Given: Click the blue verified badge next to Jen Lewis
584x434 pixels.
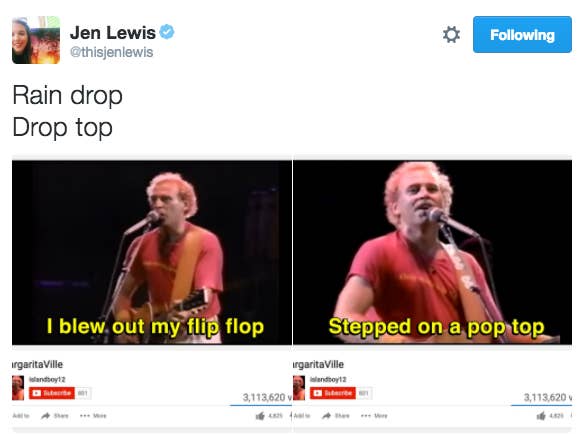Looking at the screenshot, I should pos(167,32).
